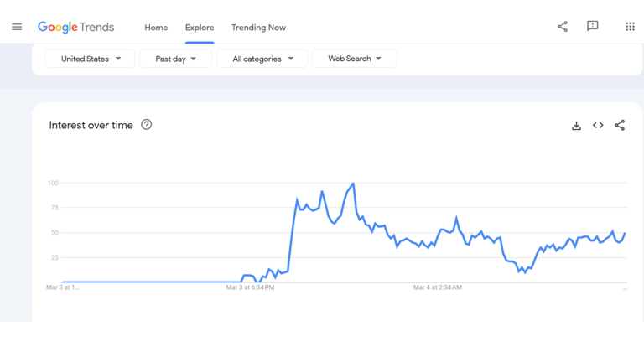Share the Interest over time chart
The width and height of the screenshot is (644, 362).
[x=620, y=126]
